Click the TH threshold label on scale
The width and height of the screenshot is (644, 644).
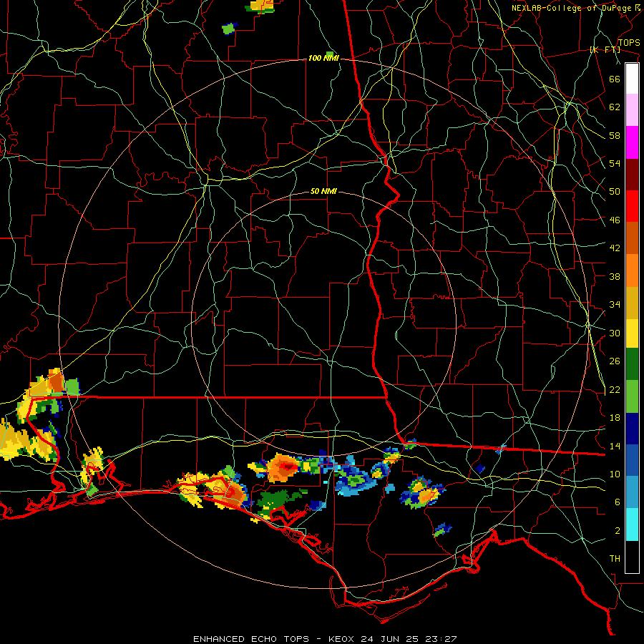615,559
